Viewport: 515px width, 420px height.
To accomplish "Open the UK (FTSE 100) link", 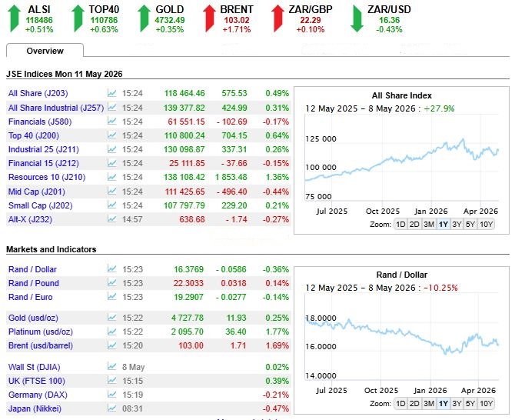I will pos(36,381).
